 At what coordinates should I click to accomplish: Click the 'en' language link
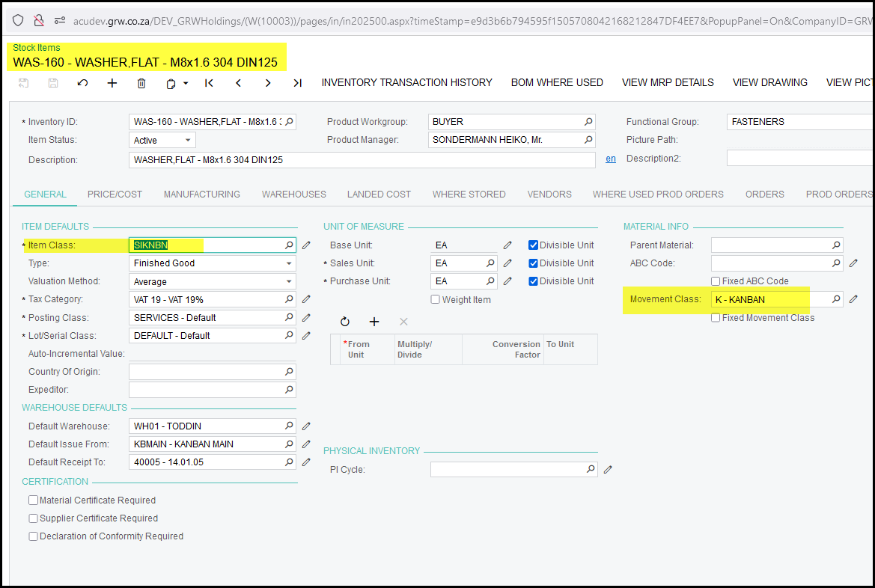pos(611,159)
